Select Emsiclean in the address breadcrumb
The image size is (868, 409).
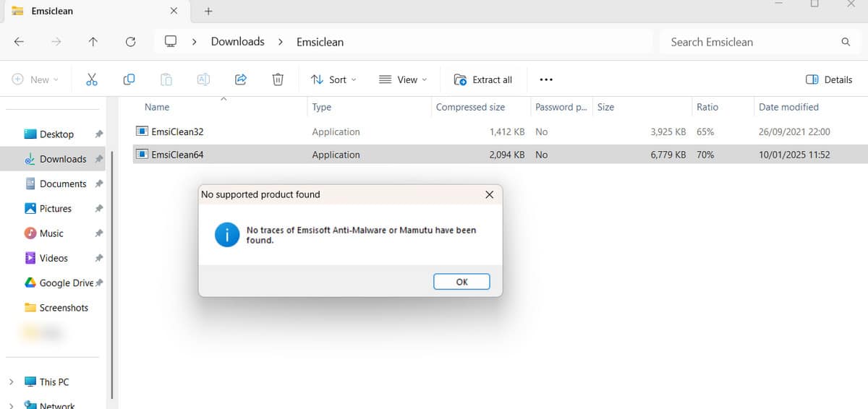[x=320, y=42]
